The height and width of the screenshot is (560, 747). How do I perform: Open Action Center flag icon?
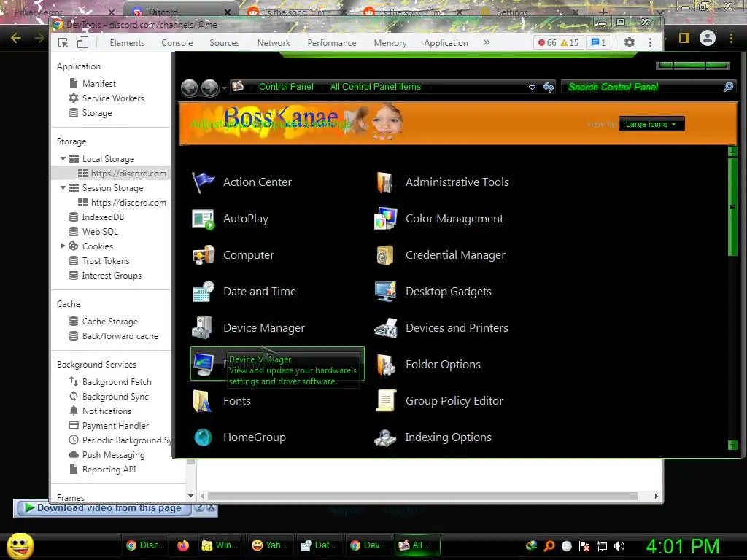pyautogui.click(x=204, y=182)
